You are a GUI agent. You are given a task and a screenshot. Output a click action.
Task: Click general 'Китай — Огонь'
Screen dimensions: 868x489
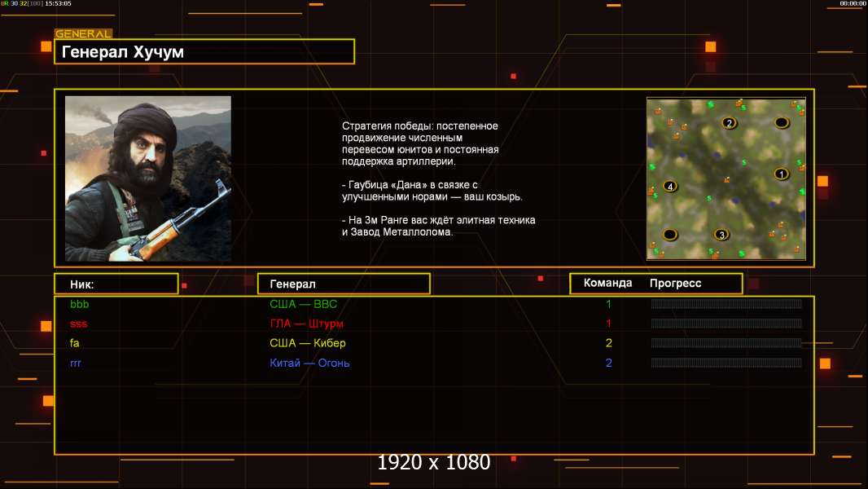click(x=309, y=363)
